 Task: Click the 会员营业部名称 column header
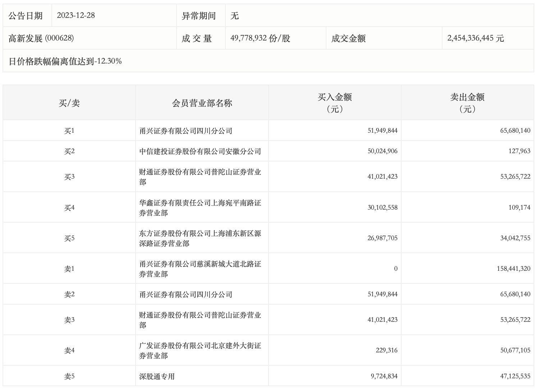pos(202,103)
